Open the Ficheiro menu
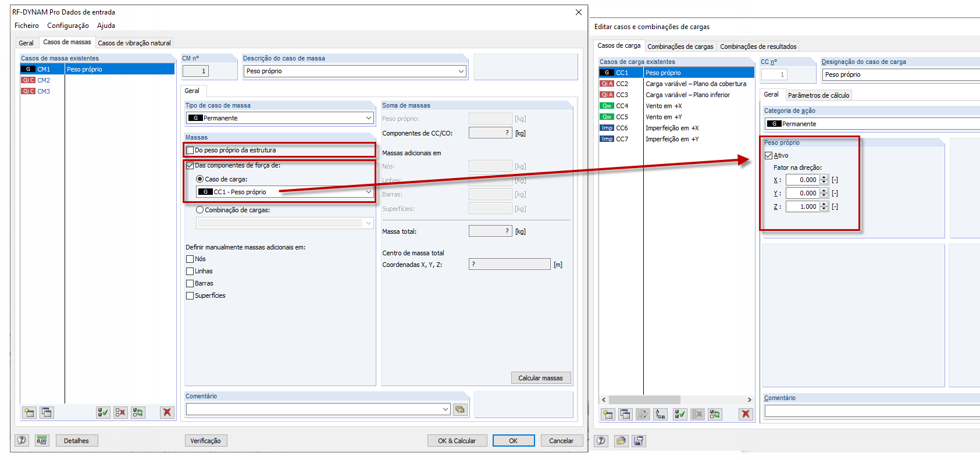Viewport: 980px width, 460px height. tap(27, 26)
